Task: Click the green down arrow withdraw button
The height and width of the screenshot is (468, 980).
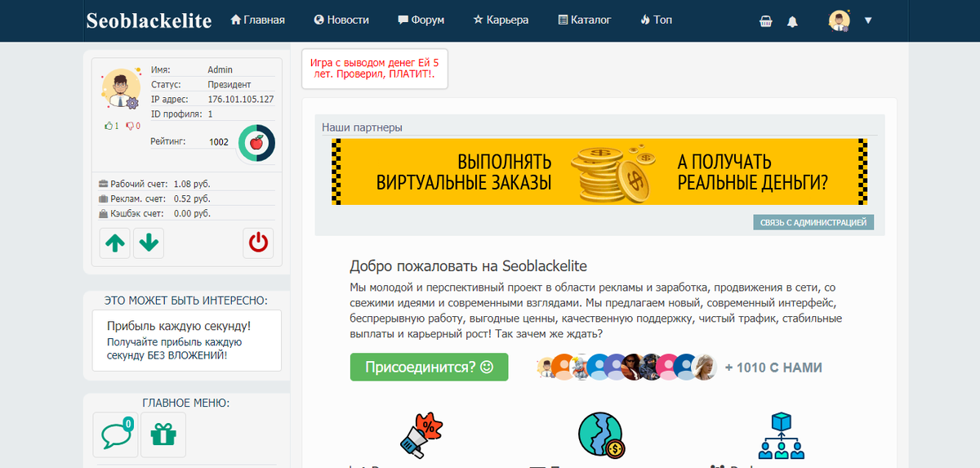Action: (149, 243)
